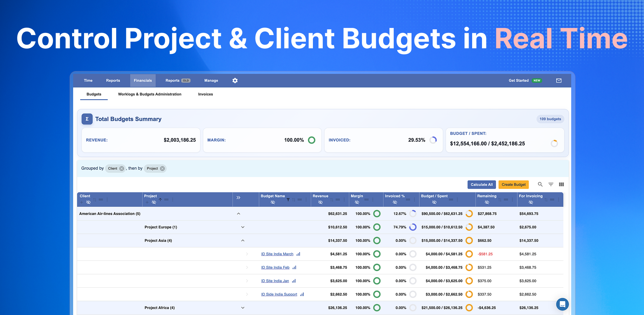Click the Calculate All button
644x315 pixels.
482,184
